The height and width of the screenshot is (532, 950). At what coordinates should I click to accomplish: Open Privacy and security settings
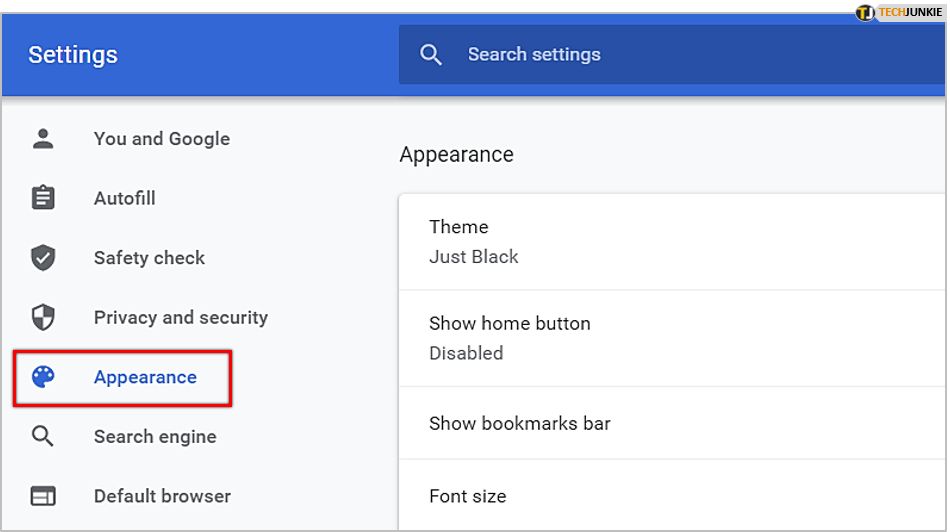coord(181,318)
